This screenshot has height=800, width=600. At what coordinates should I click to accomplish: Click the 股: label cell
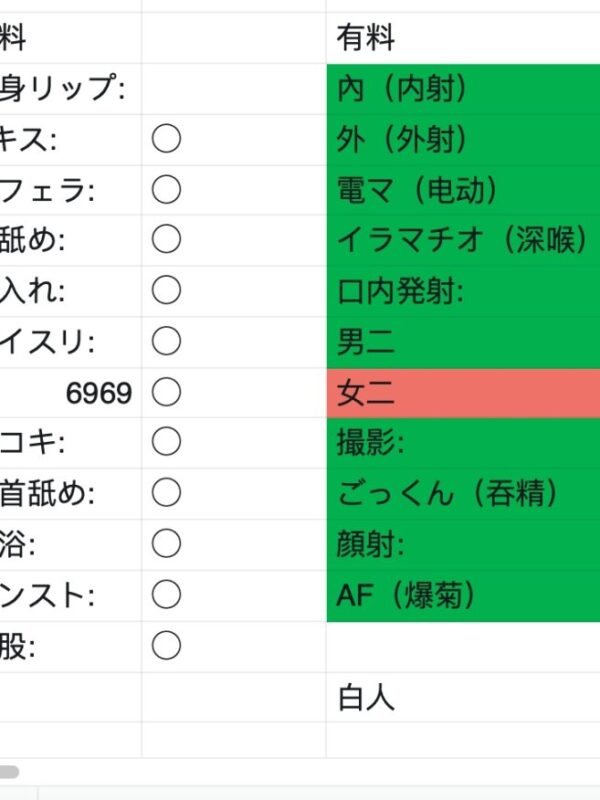(70, 646)
